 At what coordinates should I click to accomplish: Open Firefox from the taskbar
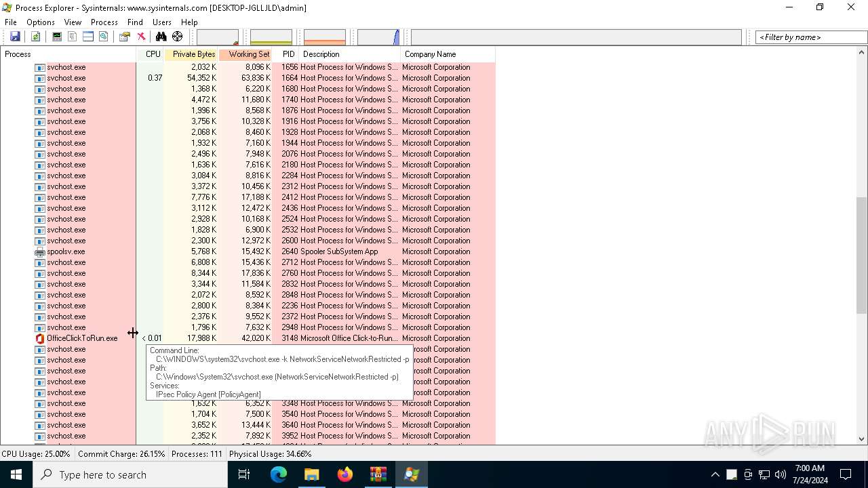coord(344,474)
